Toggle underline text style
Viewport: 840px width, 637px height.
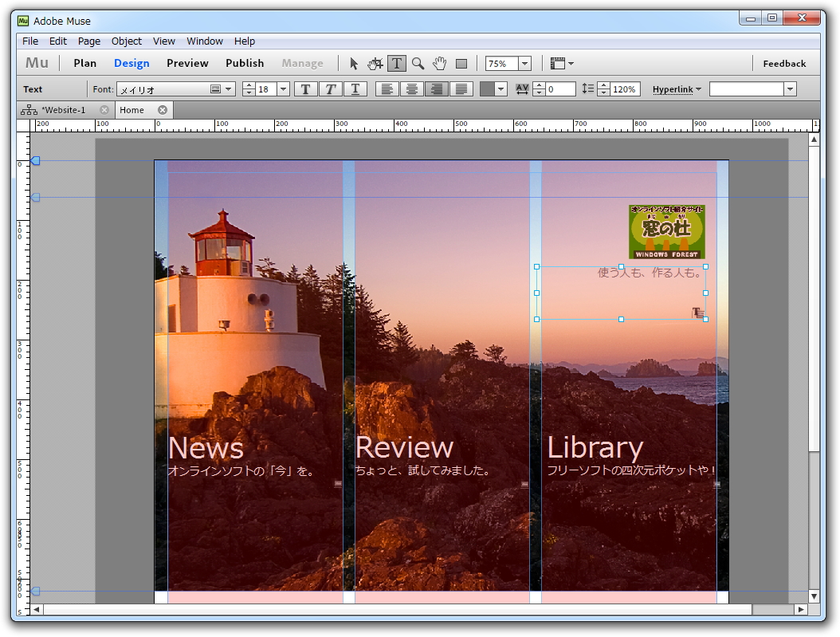[355, 89]
